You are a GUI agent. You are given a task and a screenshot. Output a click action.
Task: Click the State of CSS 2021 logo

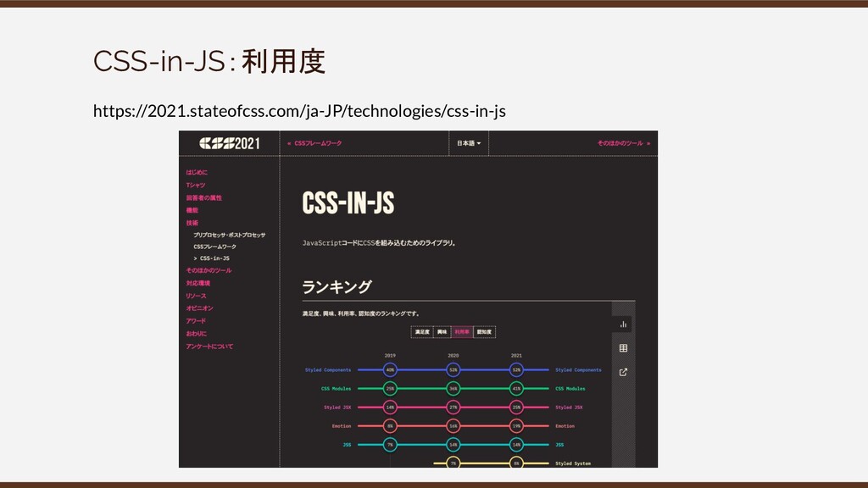click(229, 143)
